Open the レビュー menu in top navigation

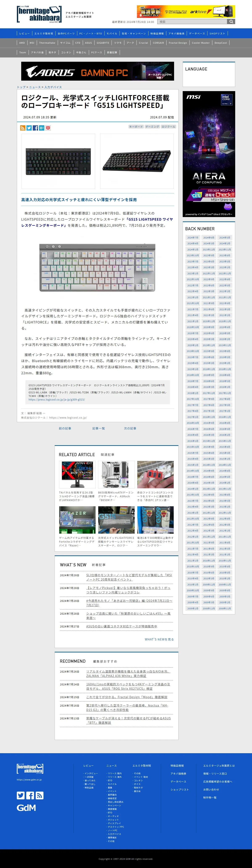(24, 33)
